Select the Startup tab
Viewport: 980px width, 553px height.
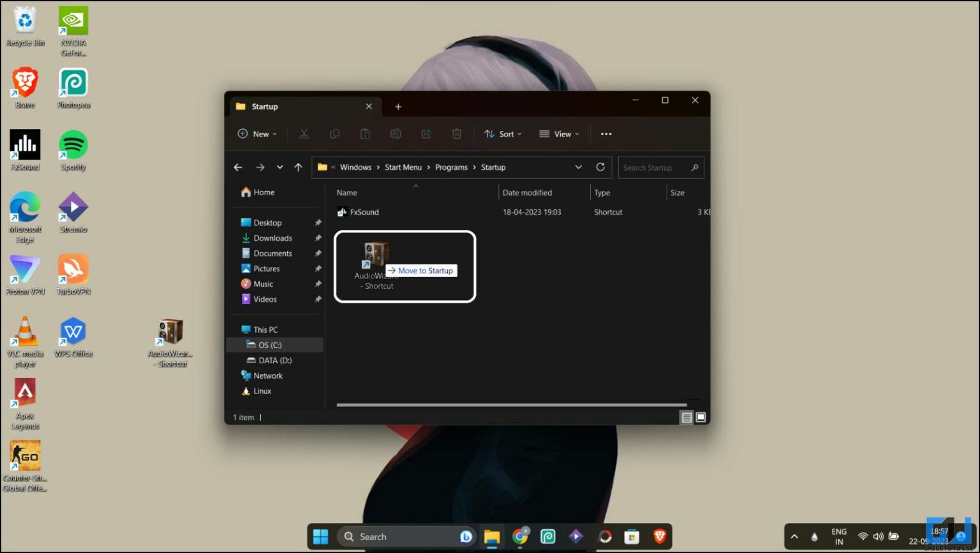(x=265, y=106)
